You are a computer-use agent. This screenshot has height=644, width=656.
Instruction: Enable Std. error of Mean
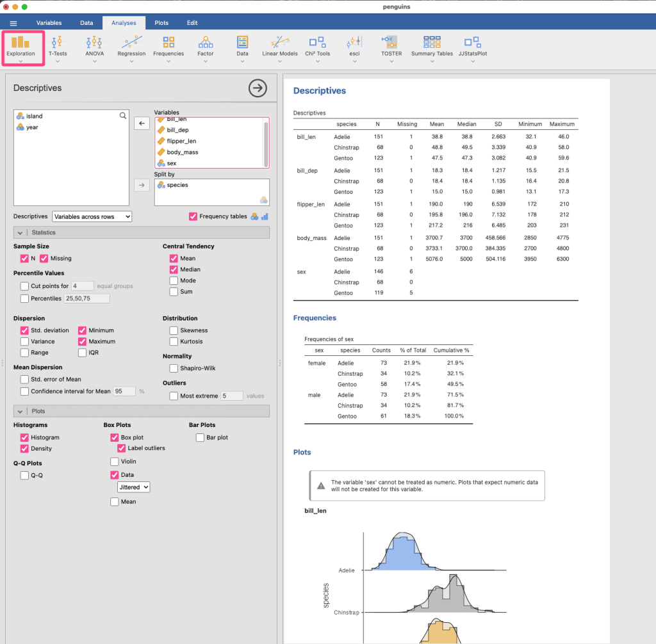click(25, 379)
